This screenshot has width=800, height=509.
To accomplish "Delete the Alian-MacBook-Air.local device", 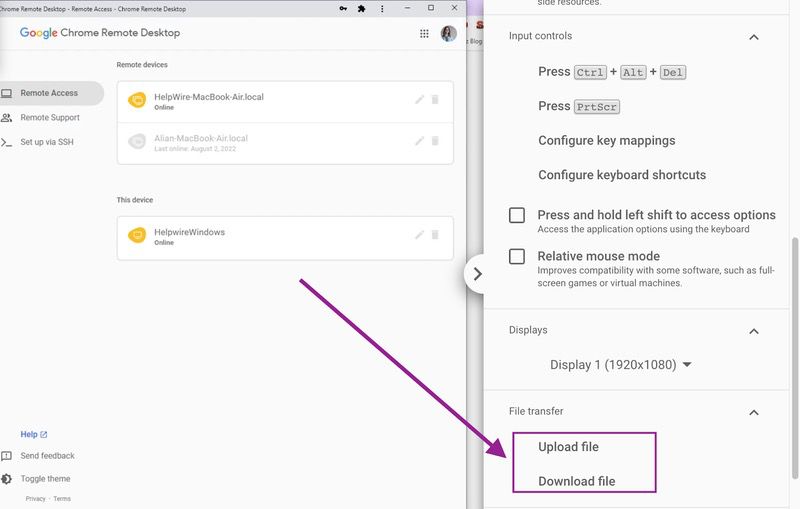I will [x=435, y=141].
